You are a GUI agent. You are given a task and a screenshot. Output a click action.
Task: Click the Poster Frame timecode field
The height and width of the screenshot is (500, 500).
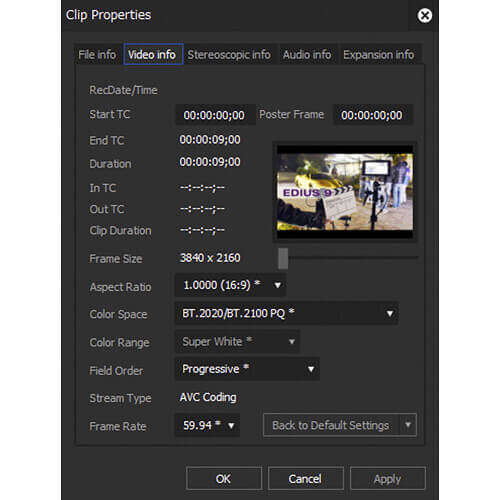[373, 115]
